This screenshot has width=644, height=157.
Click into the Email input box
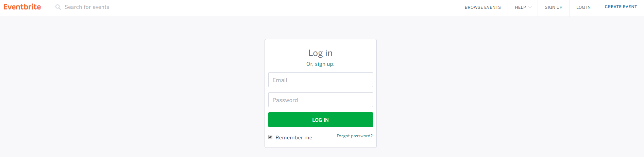click(320, 80)
